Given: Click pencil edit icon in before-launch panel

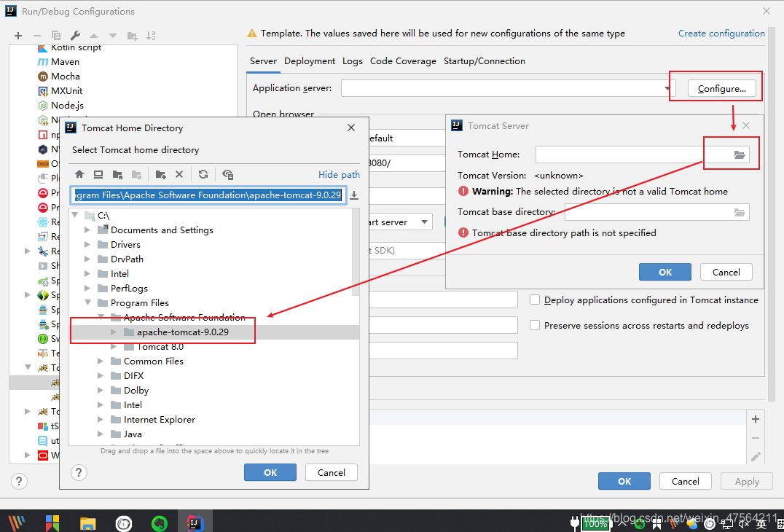Looking at the screenshot, I should 756,456.
